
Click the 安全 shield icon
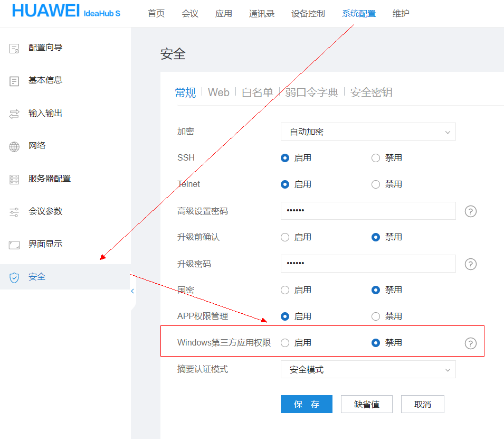click(x=14, y=277)
